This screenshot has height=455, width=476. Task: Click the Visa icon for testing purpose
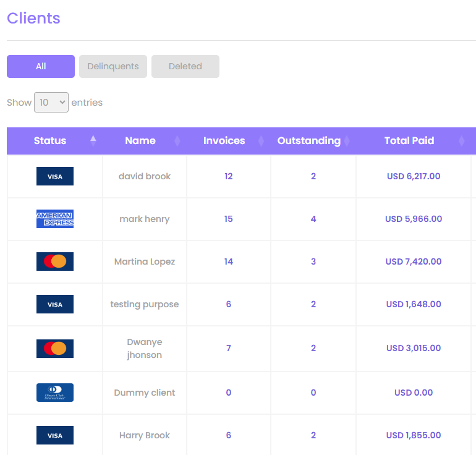point(55,304)
